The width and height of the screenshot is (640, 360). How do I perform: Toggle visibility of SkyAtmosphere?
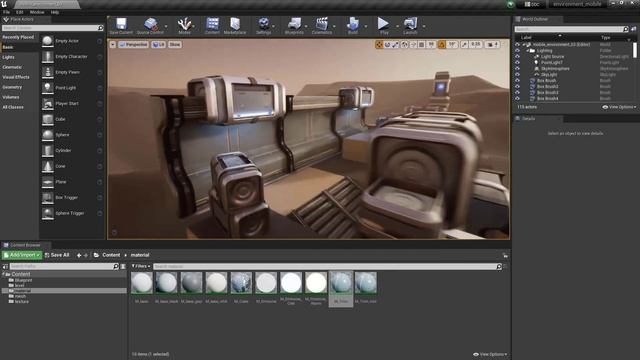[517, 69]
